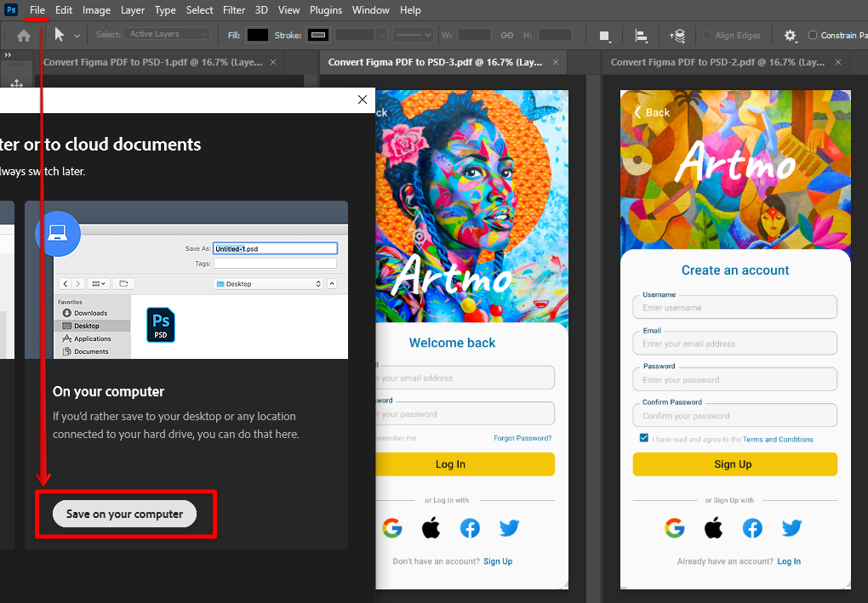868x603 pixels.
Task: Open the gear settings icon in options bar
Action: (791, 36)
